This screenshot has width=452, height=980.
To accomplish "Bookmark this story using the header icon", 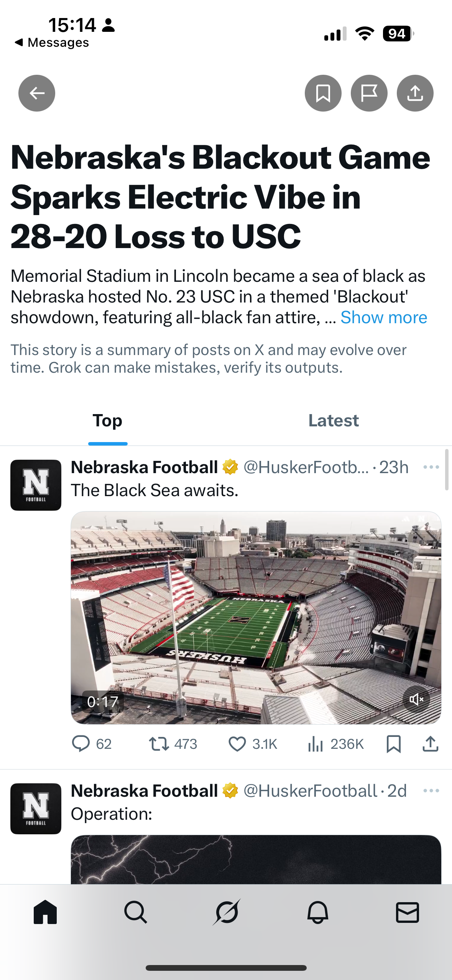I will tap(323, 93).
